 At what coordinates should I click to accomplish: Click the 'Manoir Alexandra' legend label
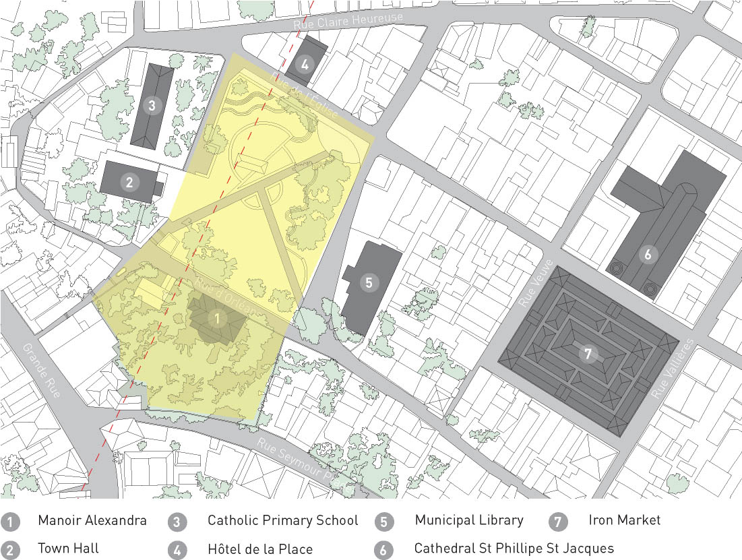[x=92, y=520]
